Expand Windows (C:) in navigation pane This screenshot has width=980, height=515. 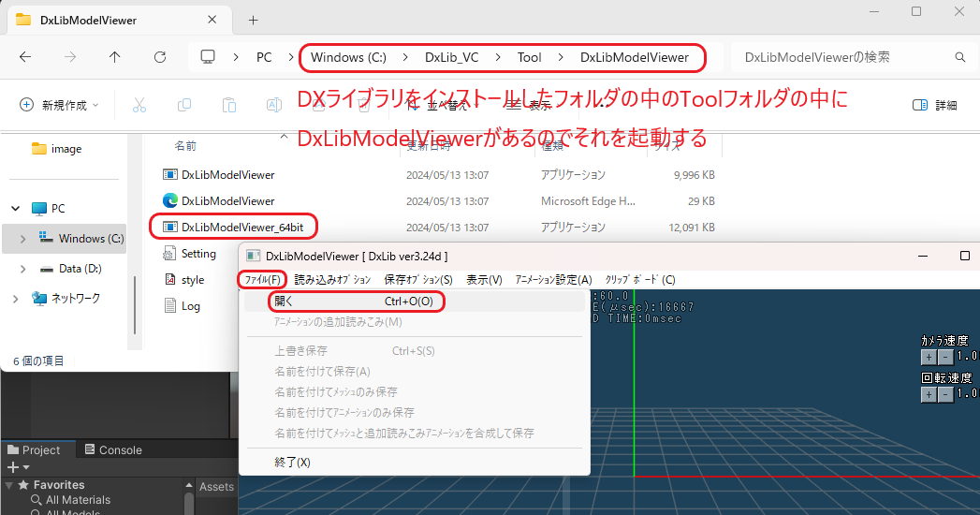click(x=23, y=239)
